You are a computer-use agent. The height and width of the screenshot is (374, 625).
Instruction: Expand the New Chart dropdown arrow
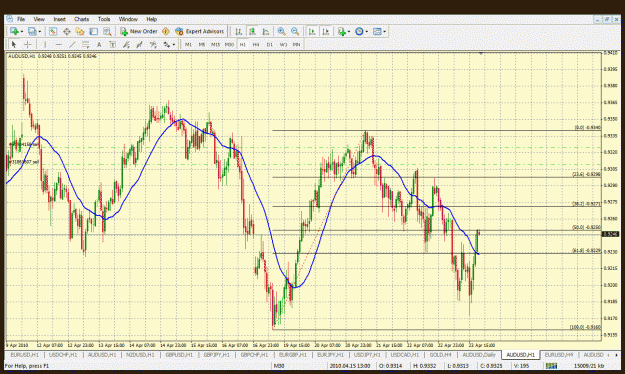point(22,31)
